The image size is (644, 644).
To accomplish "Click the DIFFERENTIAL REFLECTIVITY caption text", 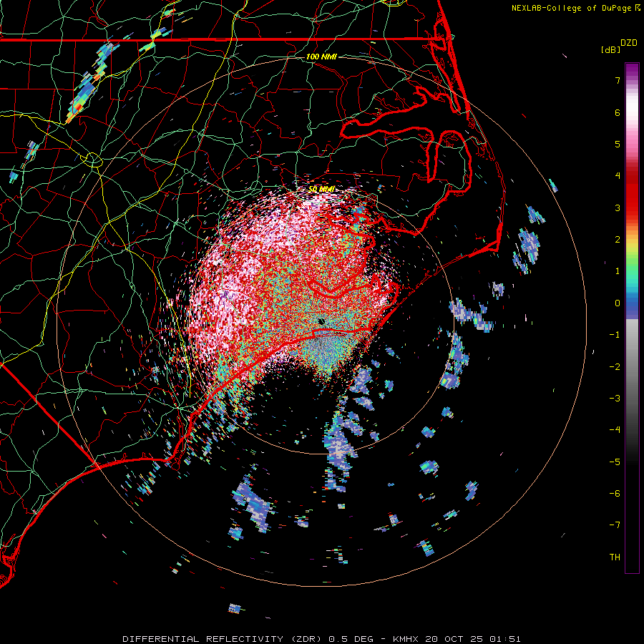I will point(203,639).
